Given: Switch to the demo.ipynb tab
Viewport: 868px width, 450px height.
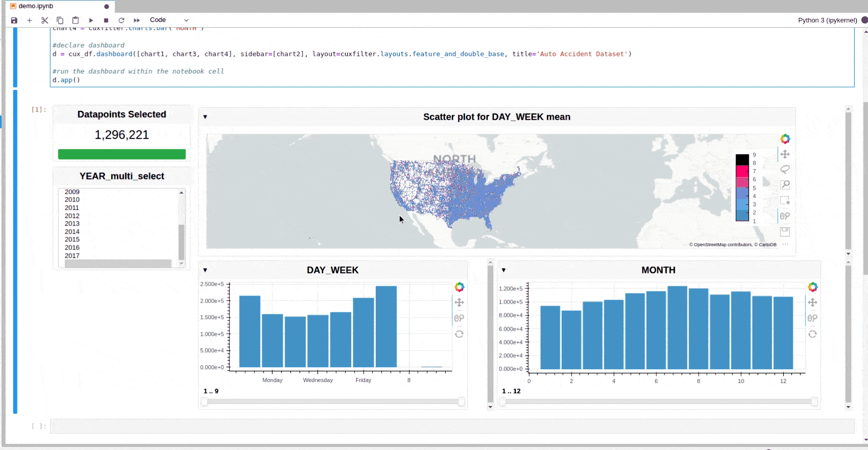Looking at the screenshot, I should (x=36, y=6).
